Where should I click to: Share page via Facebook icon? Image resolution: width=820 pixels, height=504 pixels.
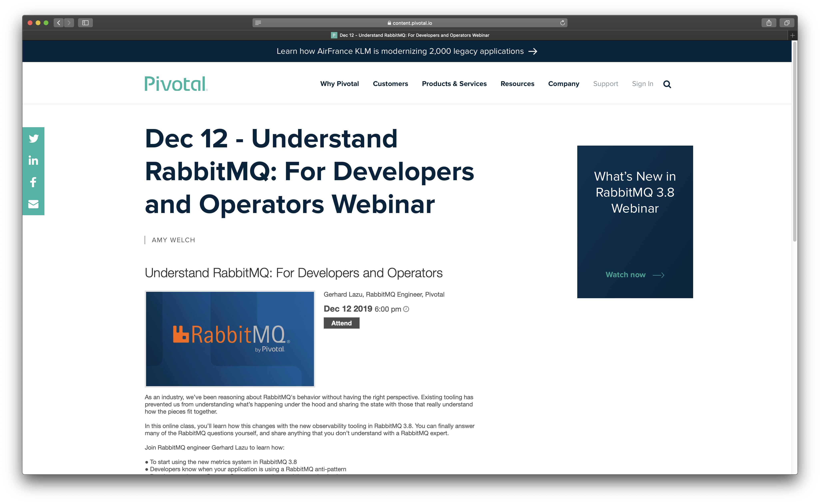(x=33, y=182)
